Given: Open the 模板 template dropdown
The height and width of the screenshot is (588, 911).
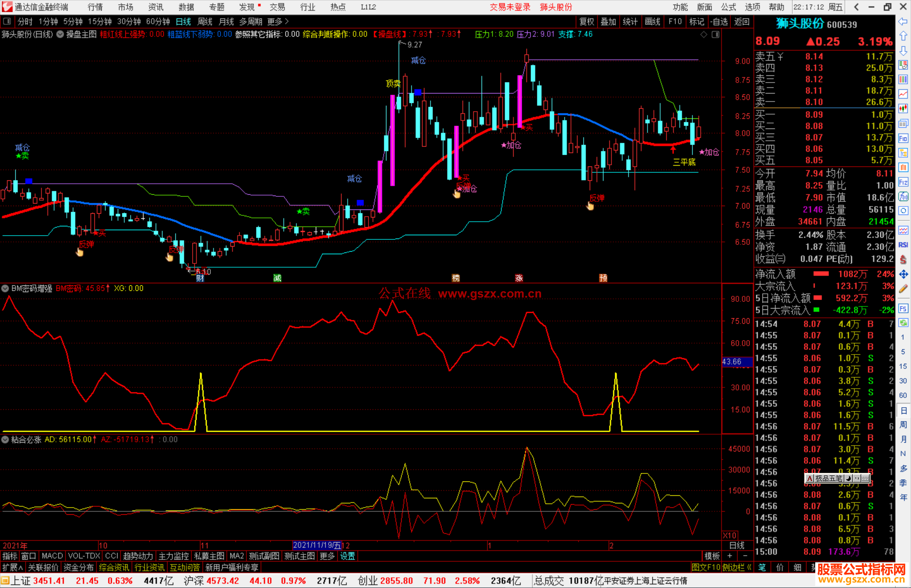Looking at the screenshot, I should point(712,556).
